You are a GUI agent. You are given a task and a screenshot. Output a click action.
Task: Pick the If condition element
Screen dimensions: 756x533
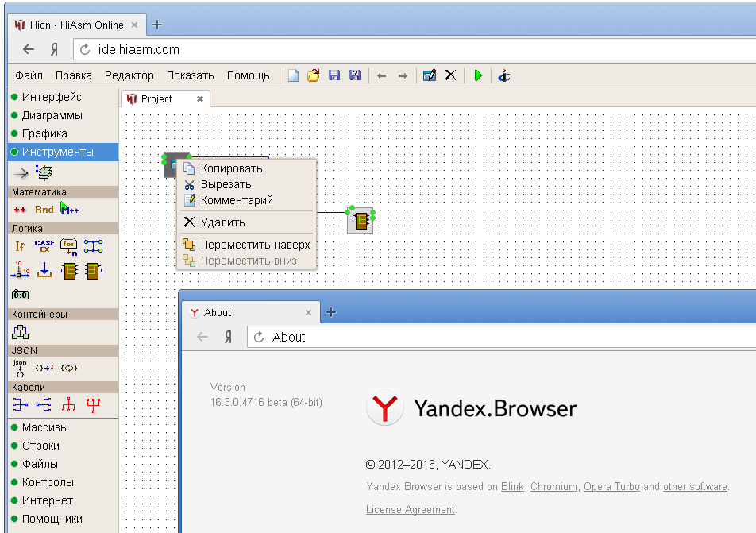[20, 246]
